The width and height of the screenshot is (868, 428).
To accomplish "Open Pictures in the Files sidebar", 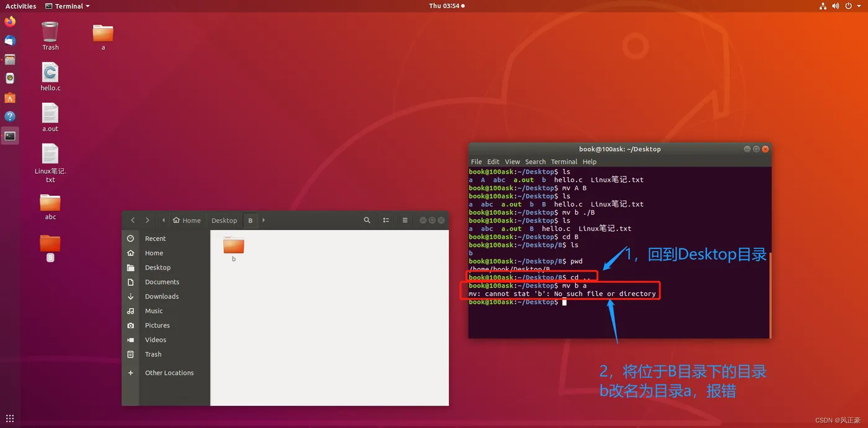I will [166, 325].
